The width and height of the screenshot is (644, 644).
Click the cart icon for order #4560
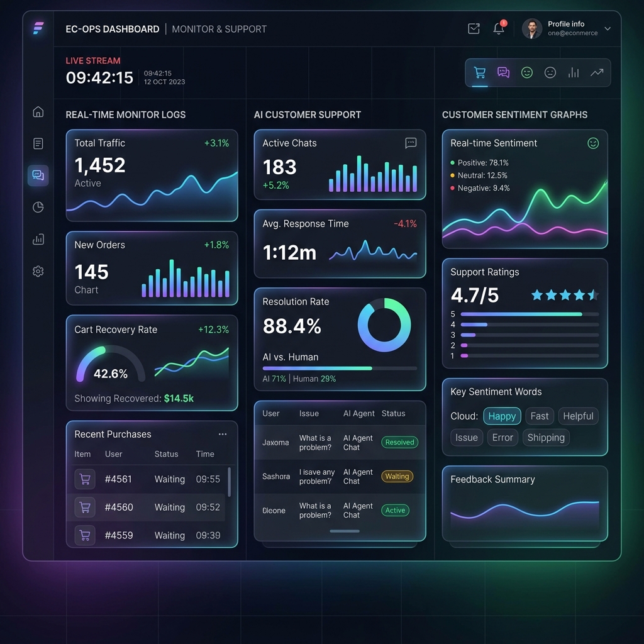point(85,508)
